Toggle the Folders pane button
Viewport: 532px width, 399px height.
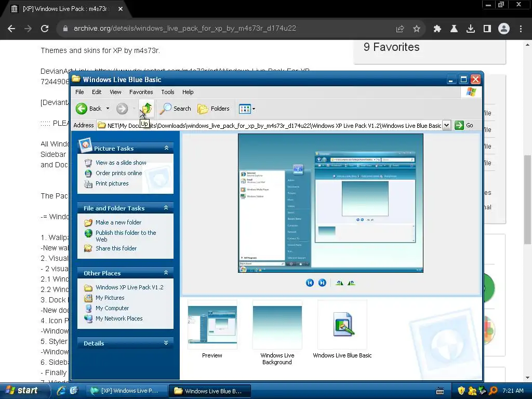[x=214, y=109]
